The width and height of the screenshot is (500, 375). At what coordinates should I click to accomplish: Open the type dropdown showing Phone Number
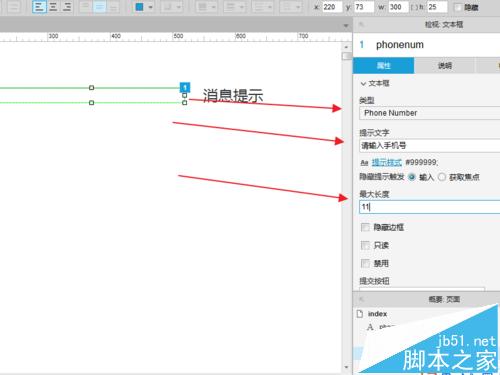click(430, 113)
